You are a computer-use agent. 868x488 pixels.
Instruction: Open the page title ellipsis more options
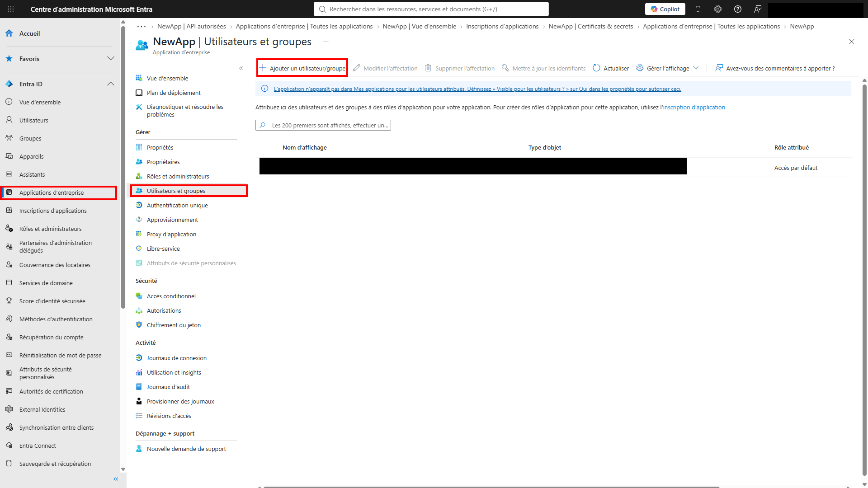point(326,42)
